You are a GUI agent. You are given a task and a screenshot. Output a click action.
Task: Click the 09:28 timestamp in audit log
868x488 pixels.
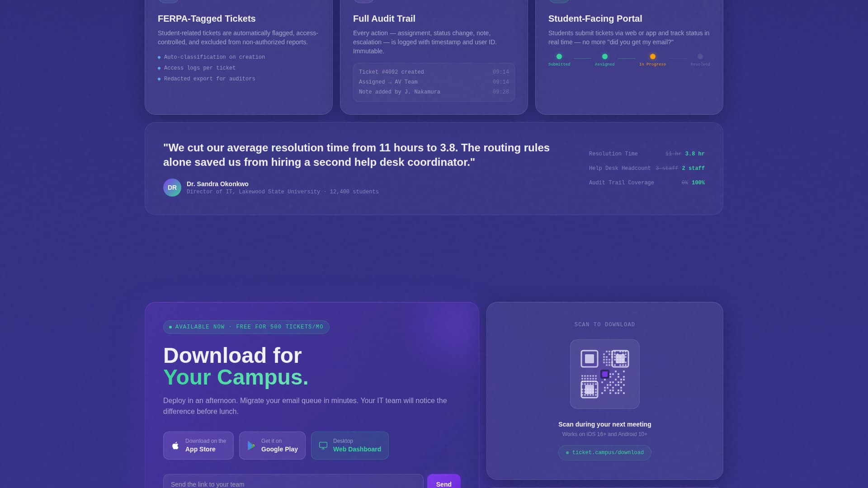click(501, 92)
